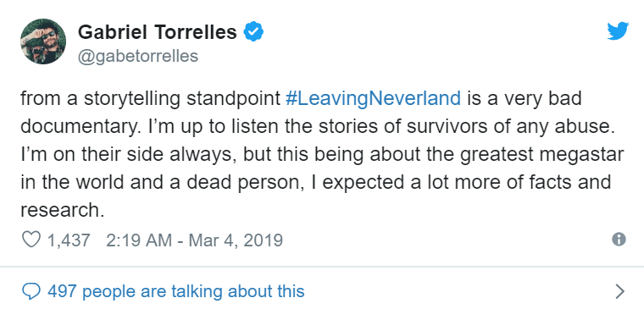Click the @gabetorrelles handle
Image resolution: width=644 pixels, height=309 pixels.
click(138, 56)
